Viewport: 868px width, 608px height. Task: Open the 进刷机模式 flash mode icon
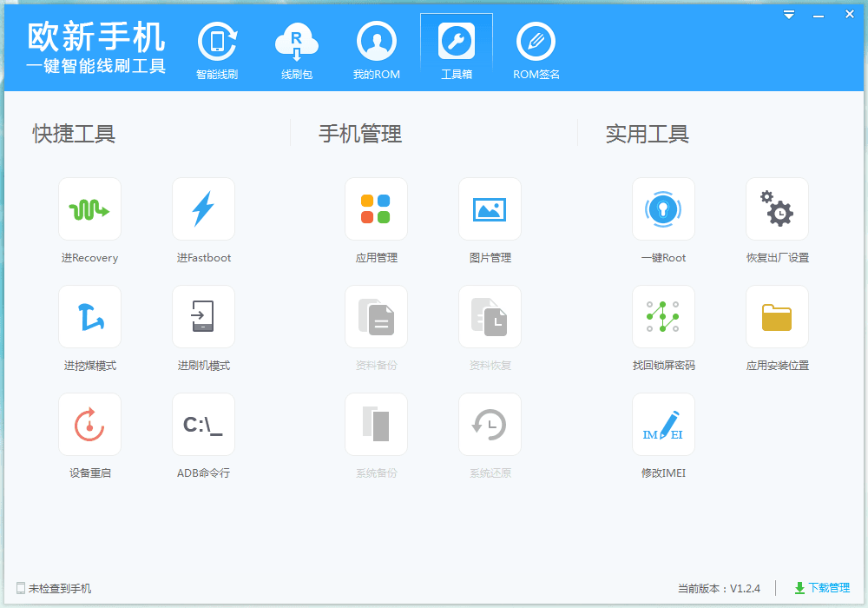coord(203,317)
